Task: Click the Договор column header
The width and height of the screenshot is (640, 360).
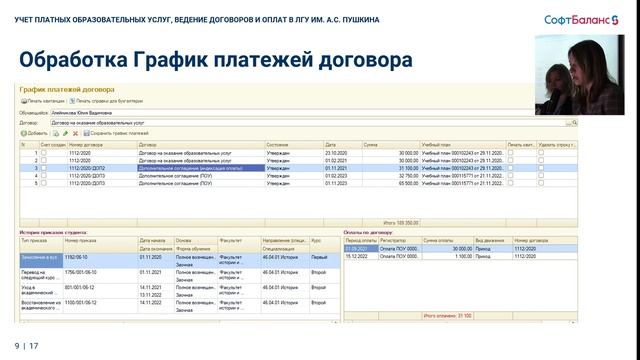Action: 201,145
